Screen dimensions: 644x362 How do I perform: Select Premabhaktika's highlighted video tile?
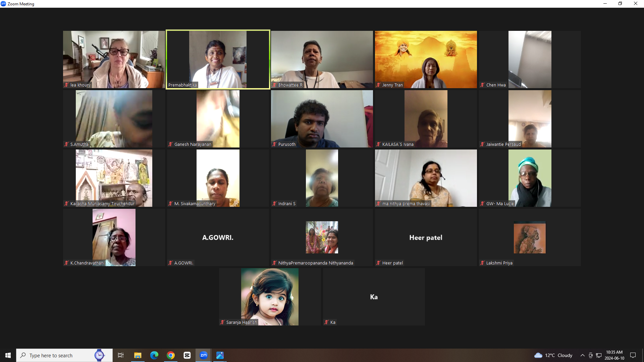coord(218,60)
